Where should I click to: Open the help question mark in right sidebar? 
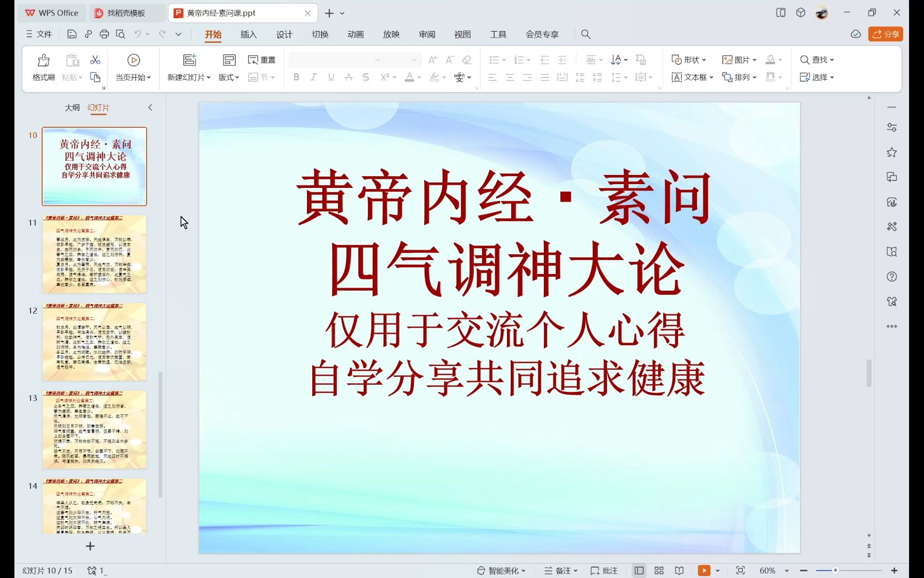[x=891, y=277]
